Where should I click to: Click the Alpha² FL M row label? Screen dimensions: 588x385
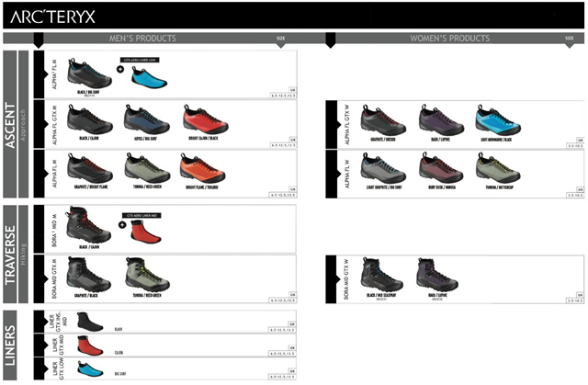click(54, 74)
